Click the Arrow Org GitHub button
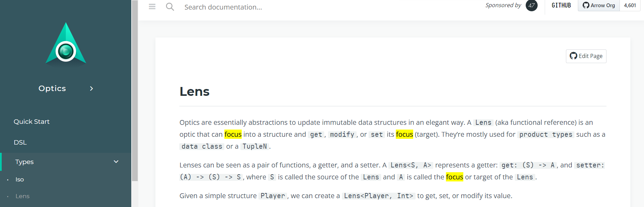The image size is (644, 207). pos(599,5)
